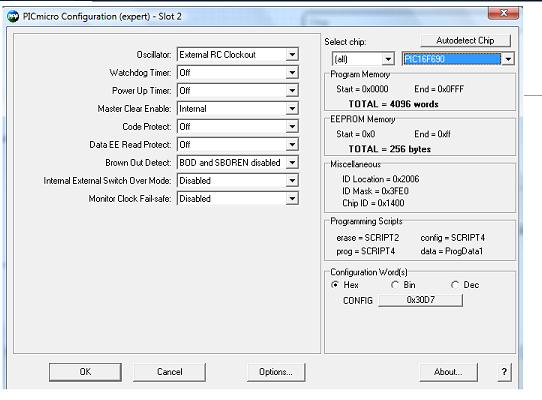The height and width of the screenshot is (400, 542).
Task: Click the About... button
Action: point(448,372)
